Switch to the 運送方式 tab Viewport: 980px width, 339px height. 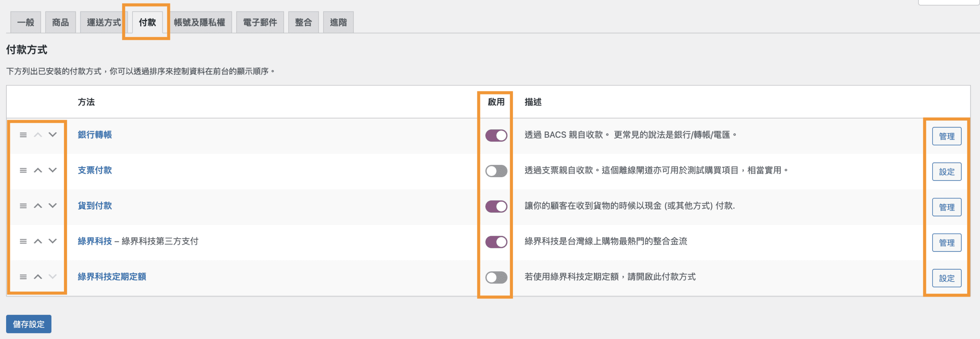pyautogui.click(x=104, y=23)
